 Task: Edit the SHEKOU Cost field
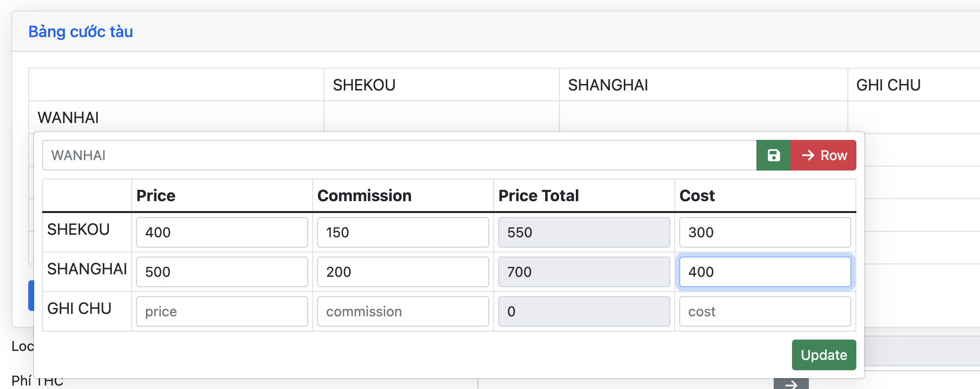click(765, 232)
